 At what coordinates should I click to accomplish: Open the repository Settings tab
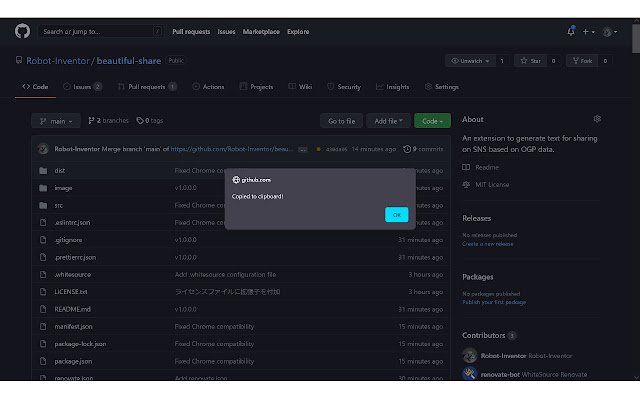tap(442, 87)
